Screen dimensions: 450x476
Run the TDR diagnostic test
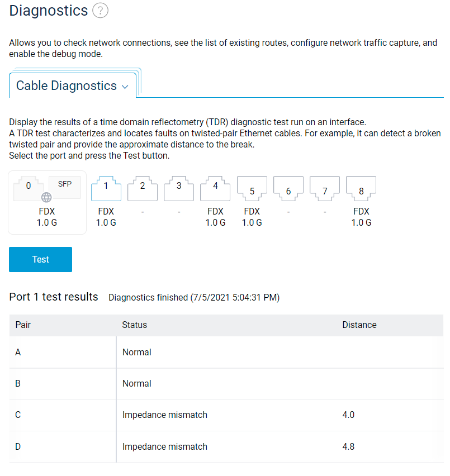tap(40, 259)
